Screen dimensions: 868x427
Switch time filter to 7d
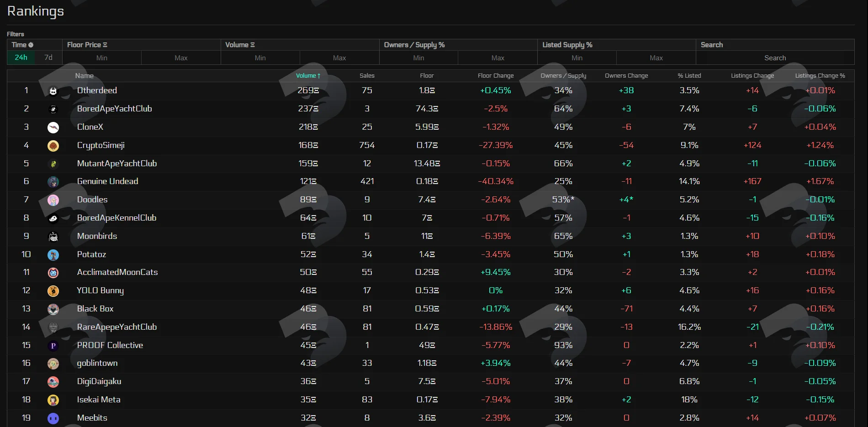48,58
